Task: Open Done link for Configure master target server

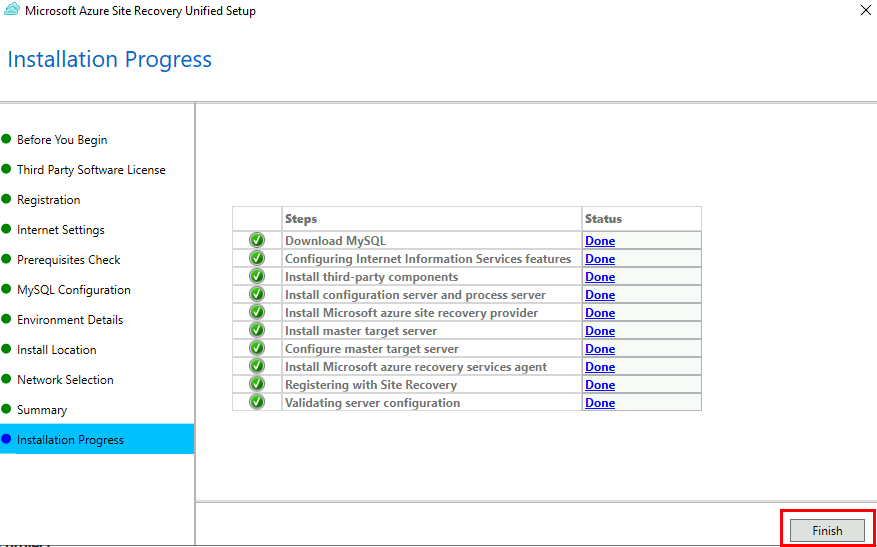Action: pos(600,349)
